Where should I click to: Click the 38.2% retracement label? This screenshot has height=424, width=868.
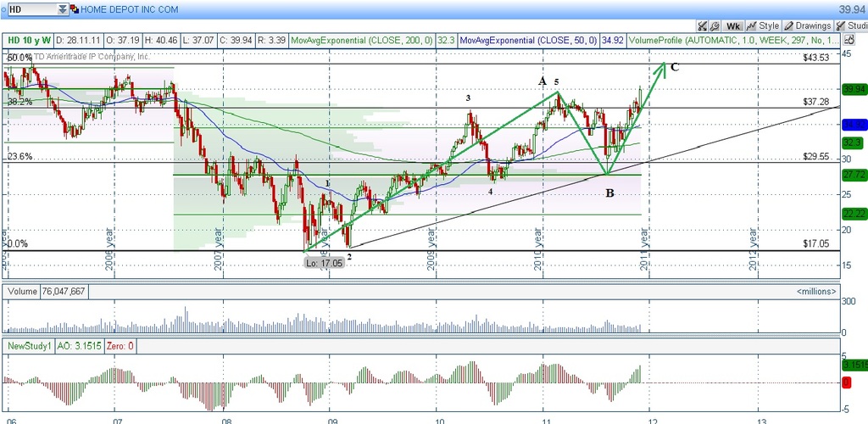point(19,102)
